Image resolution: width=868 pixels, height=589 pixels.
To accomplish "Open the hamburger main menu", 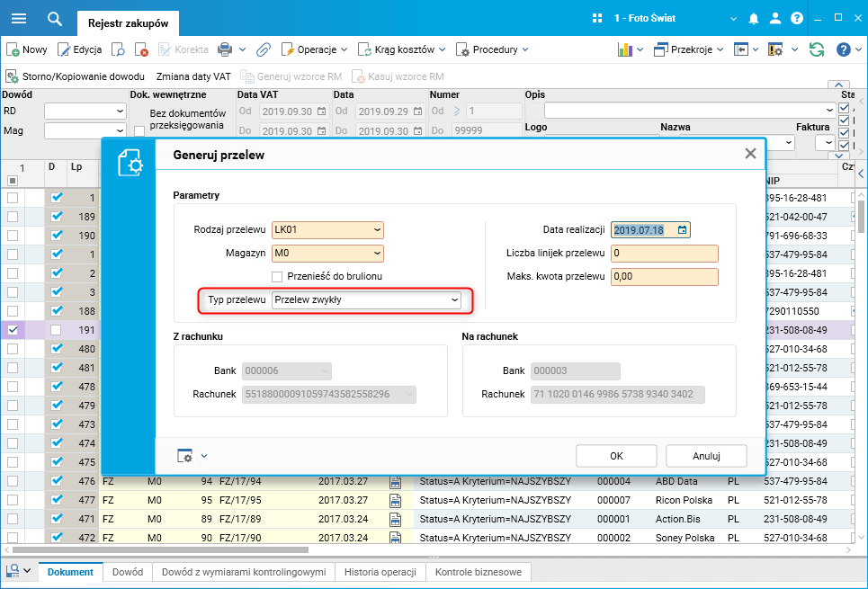I will coord(18,19).
